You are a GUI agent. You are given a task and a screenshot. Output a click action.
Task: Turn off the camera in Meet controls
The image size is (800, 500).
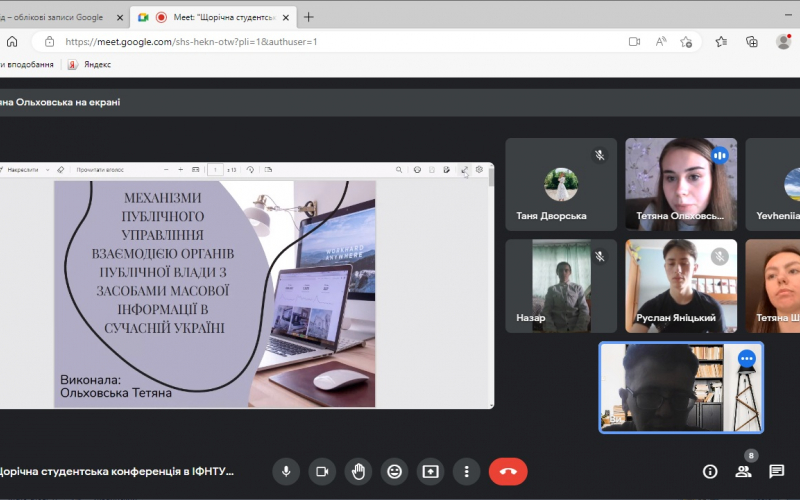322,471
